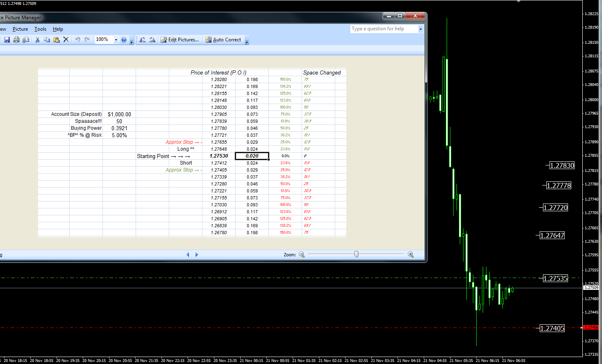The height and width of the screenshot is (364, 602).
Task: Click the Delete X icon
Action: tap(66, 40)
